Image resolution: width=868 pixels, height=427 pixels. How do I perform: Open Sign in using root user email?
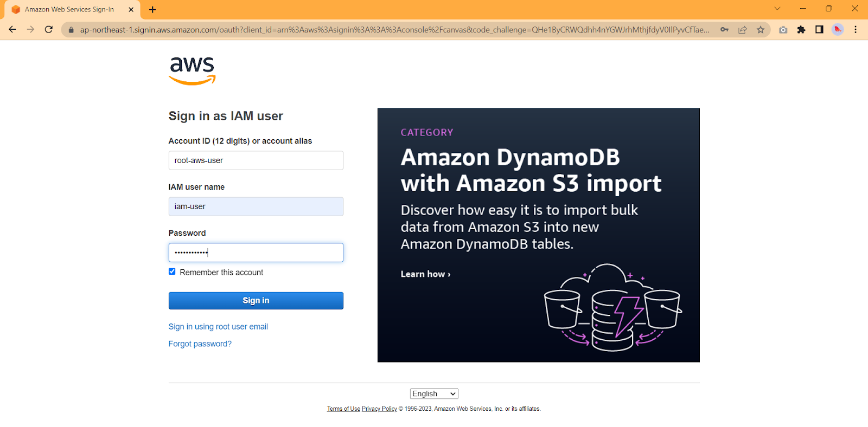[x=218, y=327]
